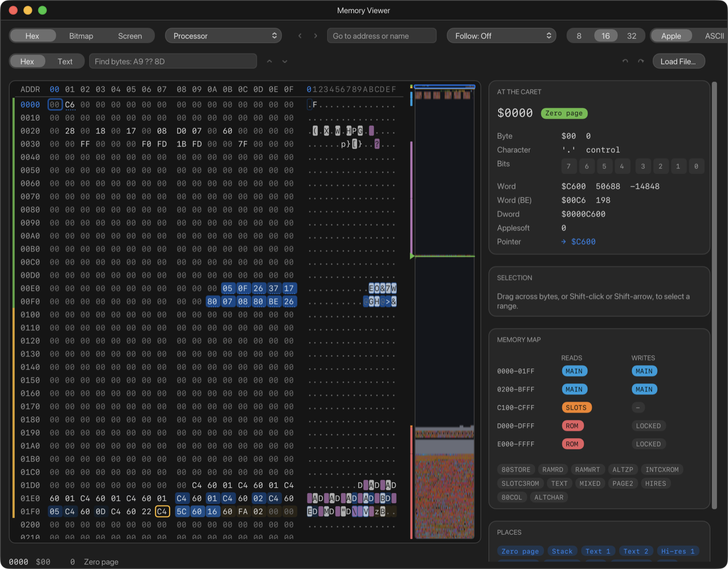Viewport: 728px width, 569px height.
Task: Go back to previous address arrow
Action: coord(300,36)
